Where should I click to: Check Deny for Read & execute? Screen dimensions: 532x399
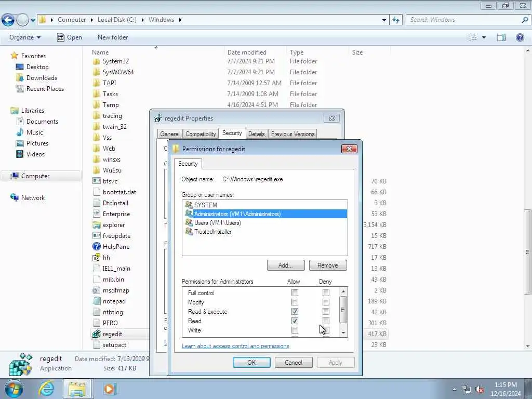click(326, 312)
